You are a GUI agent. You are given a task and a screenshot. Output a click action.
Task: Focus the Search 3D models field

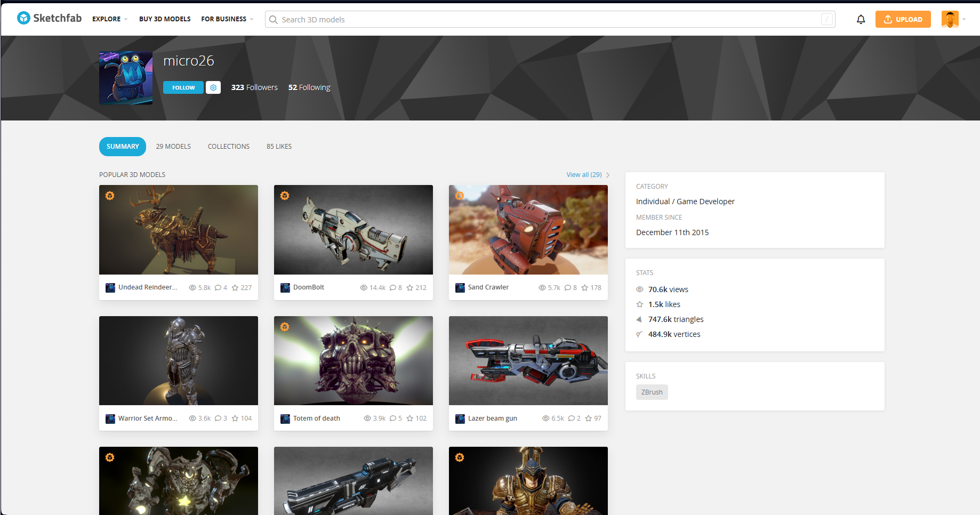550,20
